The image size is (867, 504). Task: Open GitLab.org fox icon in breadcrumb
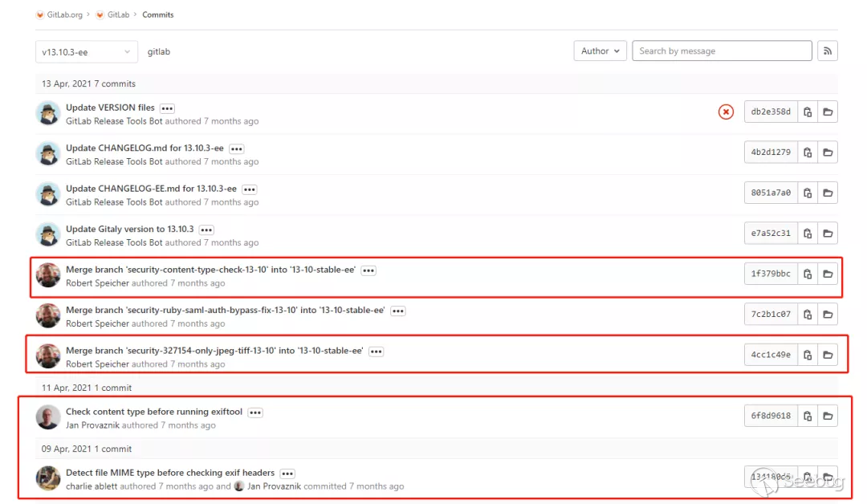40,15
